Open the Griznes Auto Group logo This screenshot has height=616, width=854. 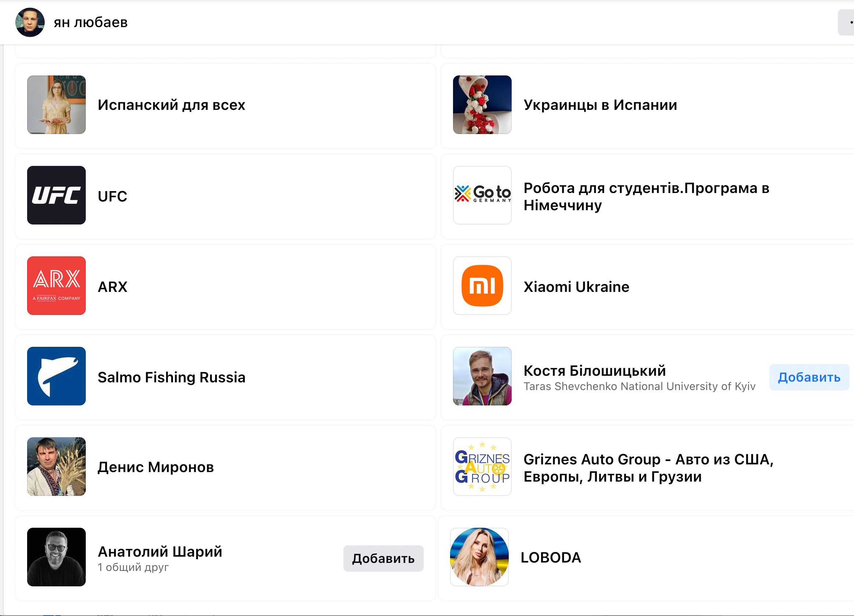(482, 467)
